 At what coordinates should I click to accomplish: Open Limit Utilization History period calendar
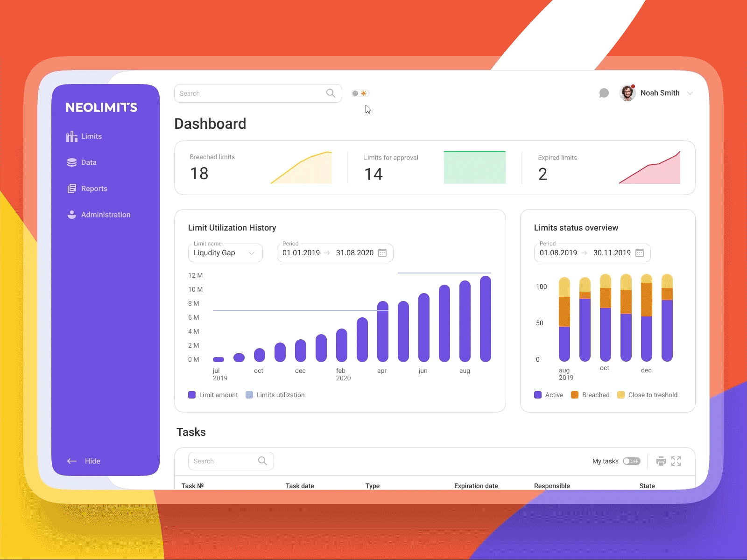point(382,253)
